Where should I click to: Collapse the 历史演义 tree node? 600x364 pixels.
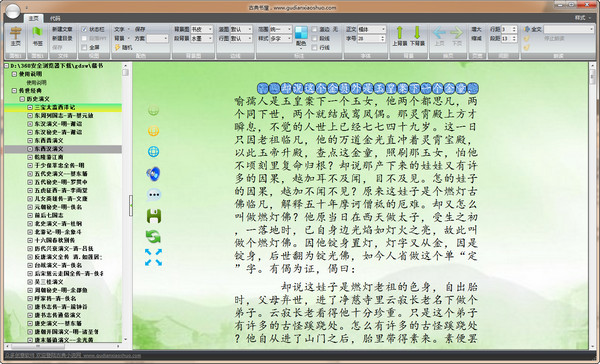tap(23, 99)
